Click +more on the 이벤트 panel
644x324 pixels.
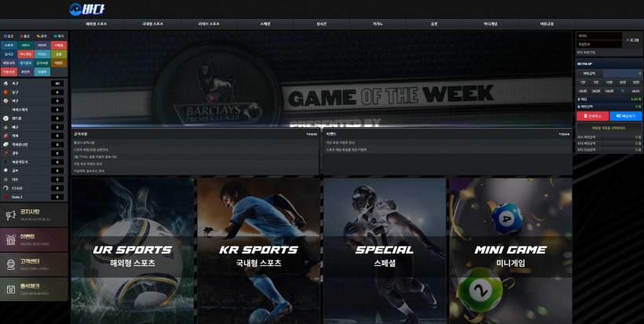tap(564, 134)
